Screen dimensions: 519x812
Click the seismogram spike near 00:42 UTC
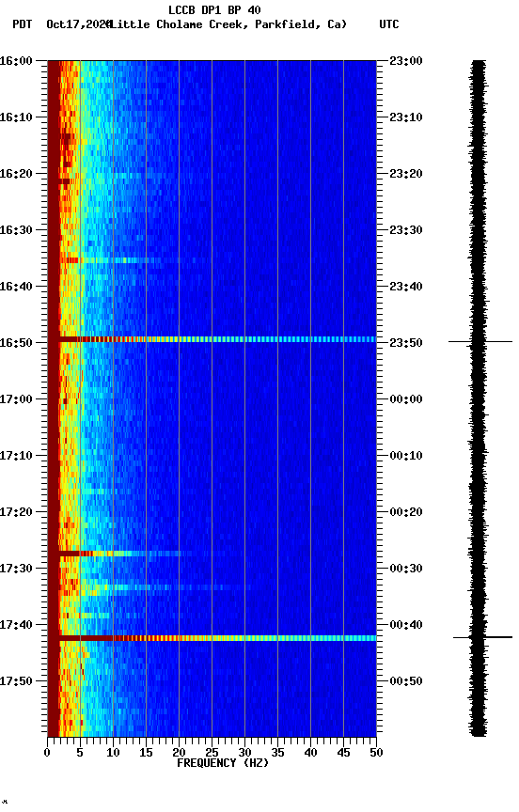pos(482,637)
